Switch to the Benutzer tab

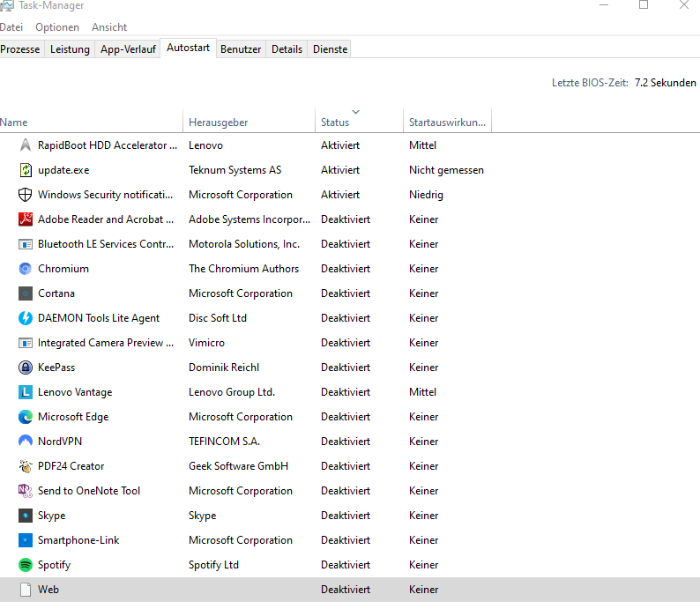[x=241, y=49]
